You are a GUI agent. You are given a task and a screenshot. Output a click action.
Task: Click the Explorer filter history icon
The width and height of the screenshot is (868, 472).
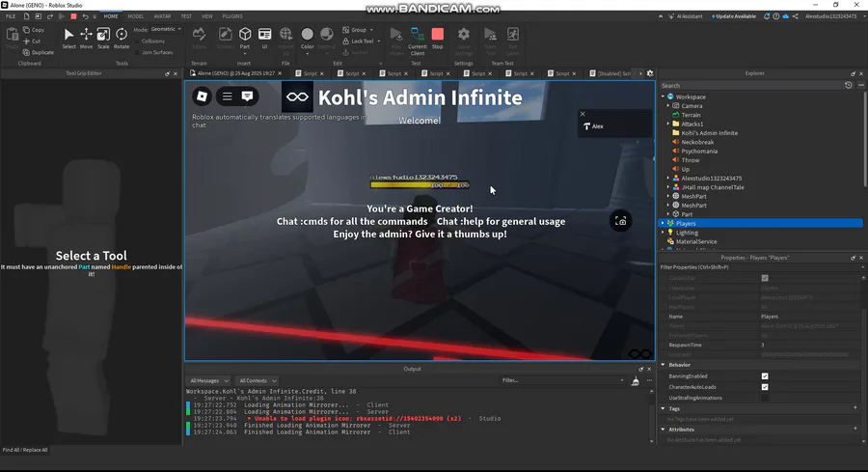coord(849,85)
